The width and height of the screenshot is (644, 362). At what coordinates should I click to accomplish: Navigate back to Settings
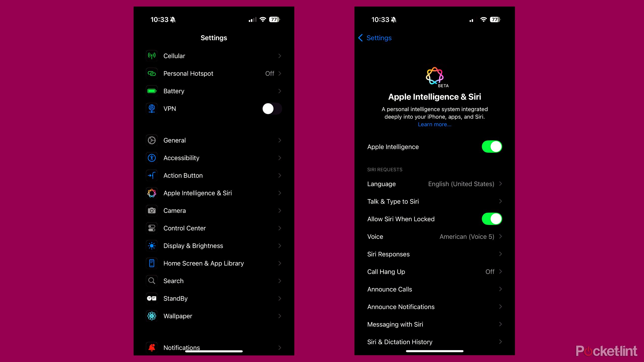[x=375, y=37]
